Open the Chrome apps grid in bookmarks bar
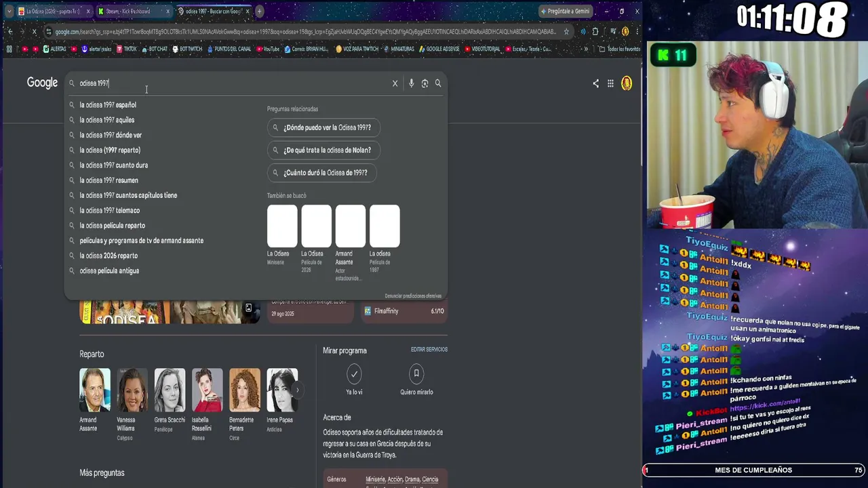Image resolution: width=868 pixels, height=488 pixels. pyautogui.click(x=9, y=49)
